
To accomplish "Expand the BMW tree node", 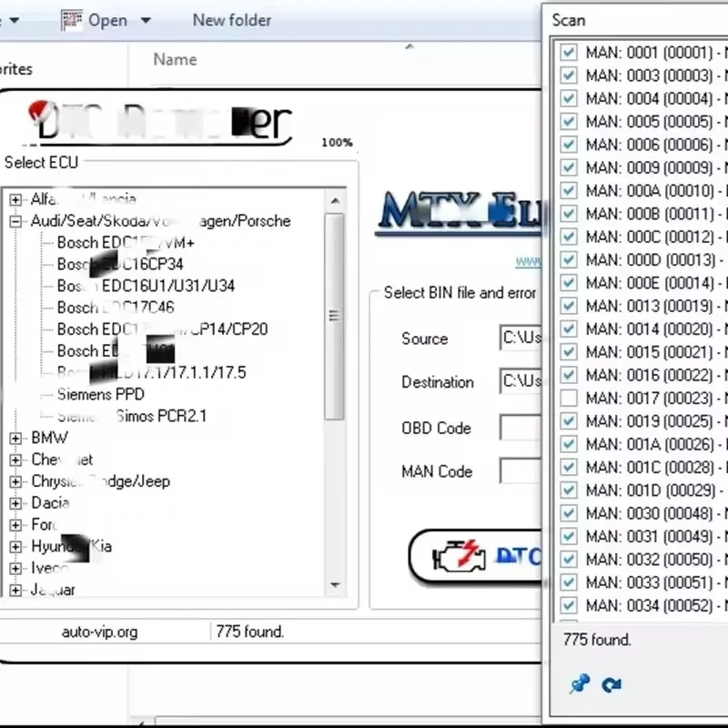I will (15, 438).
